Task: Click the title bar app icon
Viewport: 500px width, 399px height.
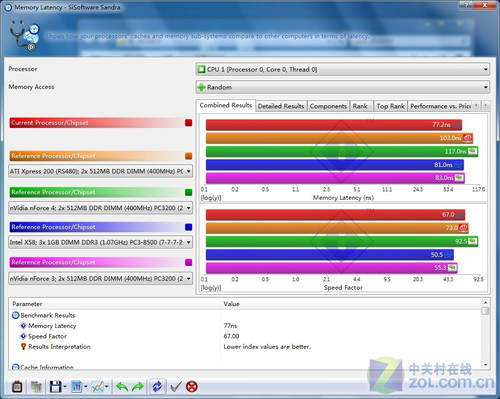Action: click(8, 7)
